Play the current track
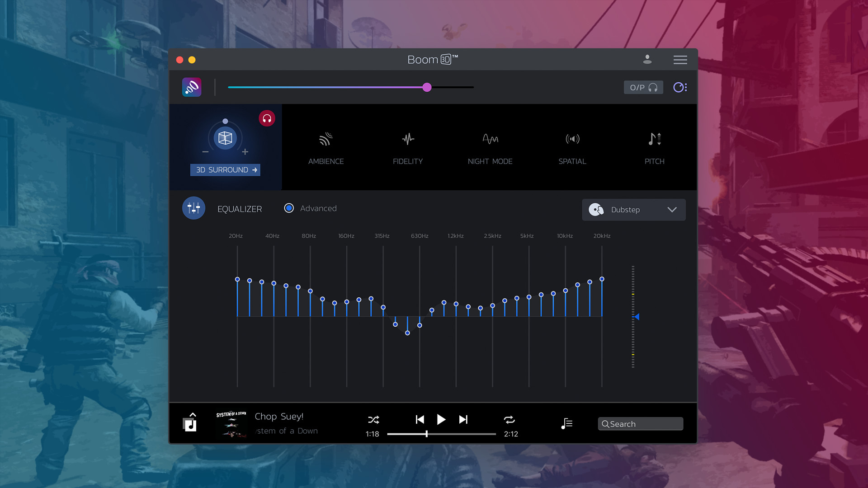 [441, 420]
